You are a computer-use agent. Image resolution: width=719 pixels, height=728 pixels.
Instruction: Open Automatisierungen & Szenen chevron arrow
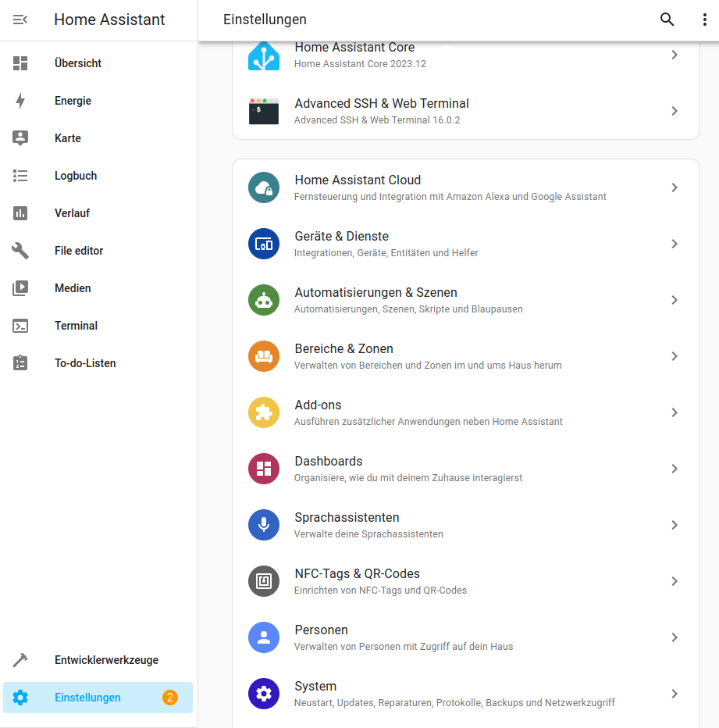pos(675,300)
